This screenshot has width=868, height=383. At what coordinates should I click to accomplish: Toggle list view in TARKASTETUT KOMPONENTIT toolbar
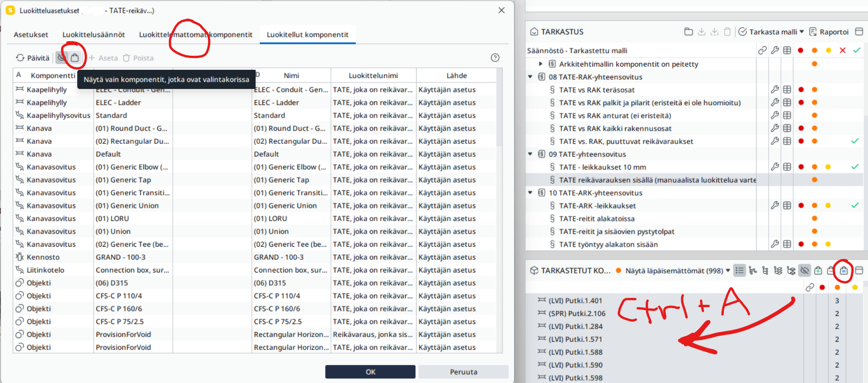pyautogui.click(x=739, y=270)
